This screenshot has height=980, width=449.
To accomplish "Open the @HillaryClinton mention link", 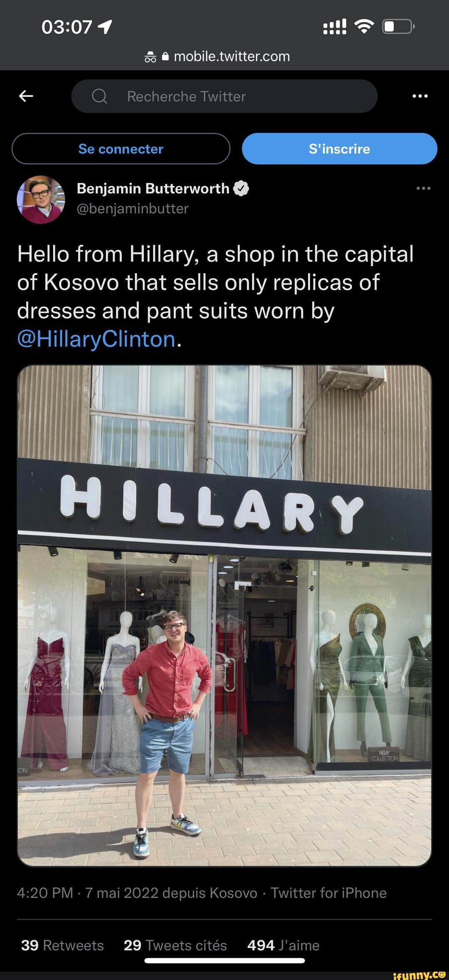I will point(96,339).
